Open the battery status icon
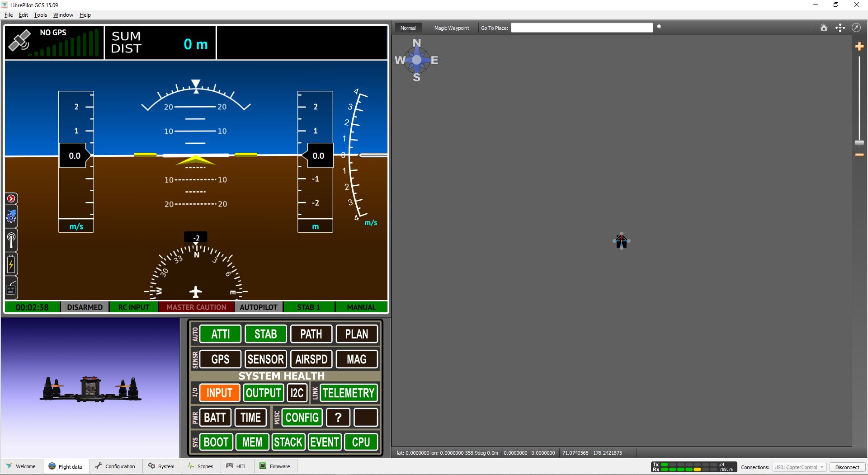Image resolution: width=868 pixels, height=475 pixels. click(x=11, y=264)
